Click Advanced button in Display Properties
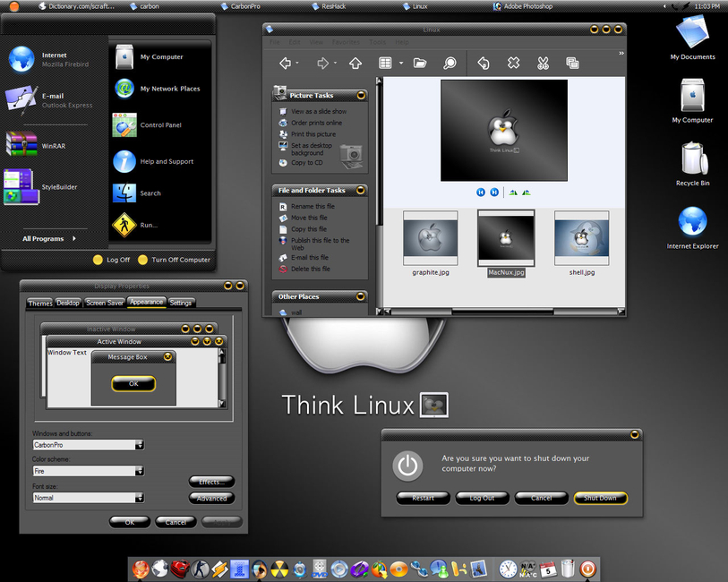This screenshot has width=728, height=582. click(211, 498)
